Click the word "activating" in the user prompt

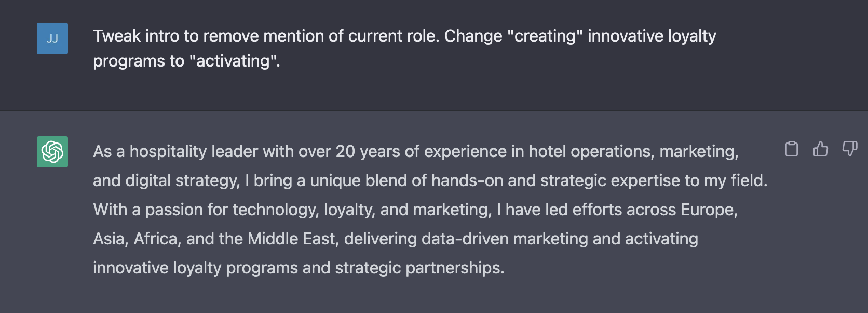pyautogui.click(x=234, y=61)
